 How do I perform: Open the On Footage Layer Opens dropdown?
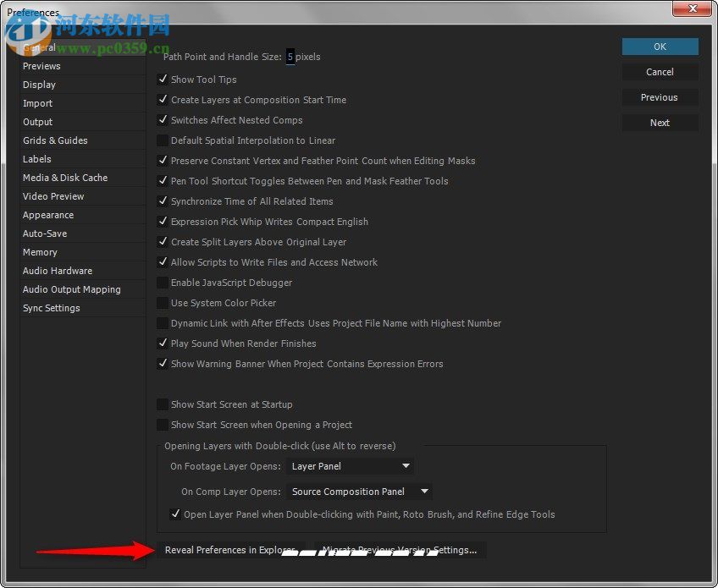click(351, 466)
